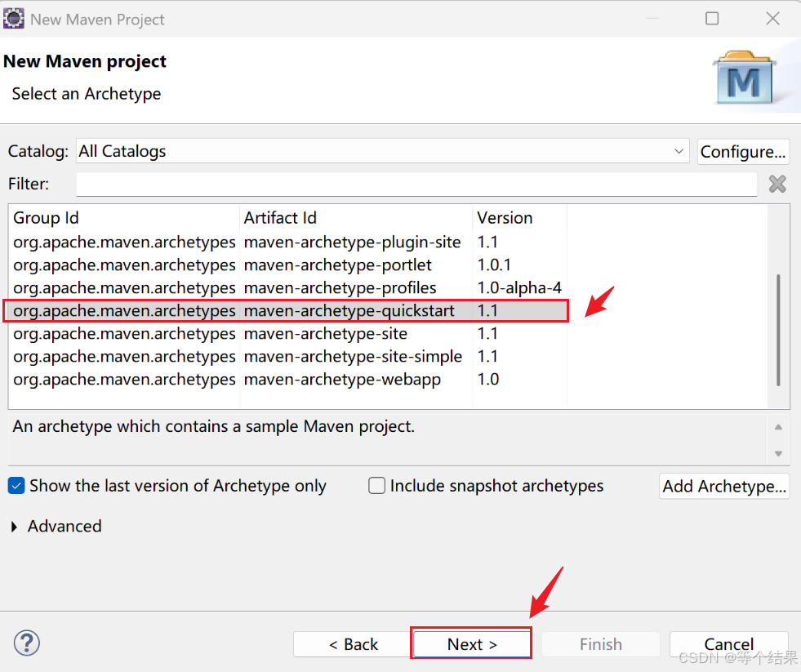Select the maven-archetype-quickstart row
The height and width of the screenshot is (672, 801).
coord(287,311)
